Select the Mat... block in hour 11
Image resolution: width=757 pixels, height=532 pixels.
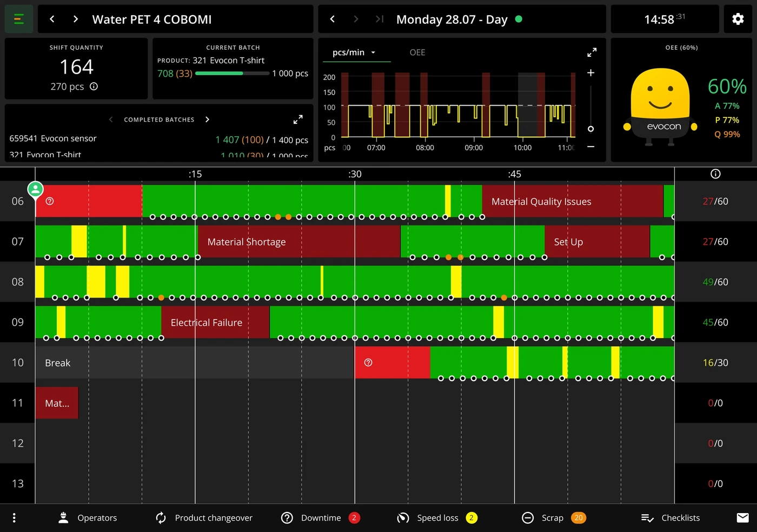coord(57,403)
